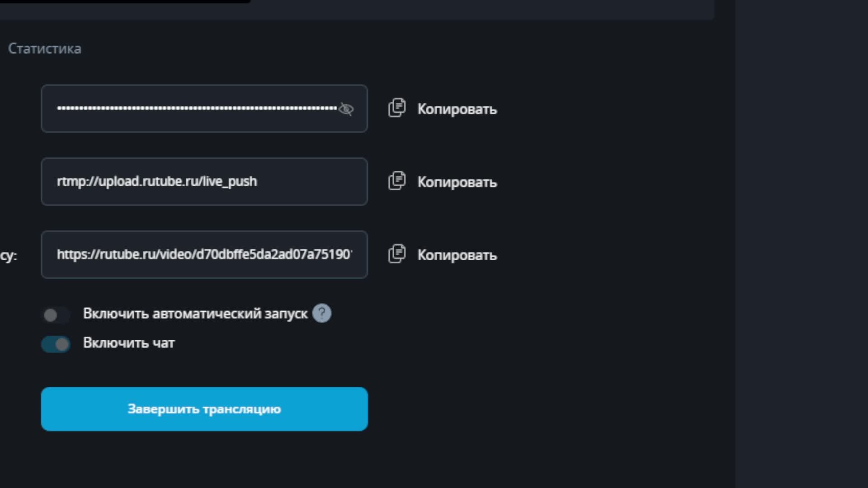Open the help tooltip for automatic launch

pos(322,313)
